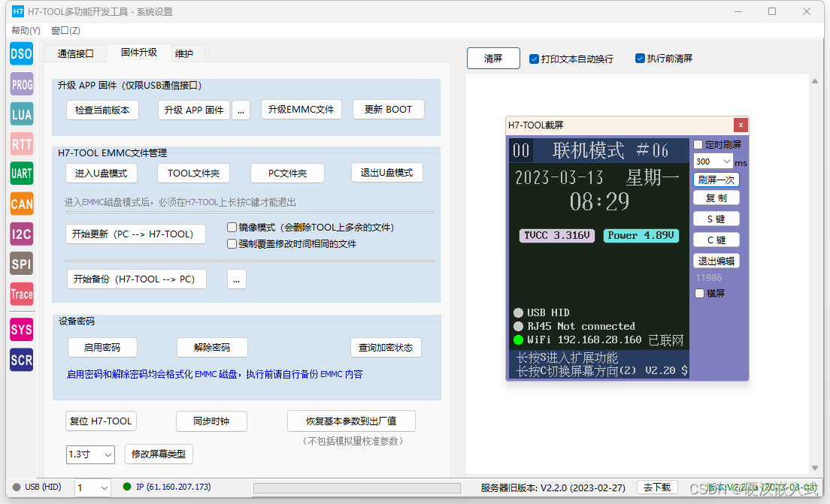This screenshot has height=504, width=830.
Task: Click the RTT sidebar icon
Action: point(21,143)
